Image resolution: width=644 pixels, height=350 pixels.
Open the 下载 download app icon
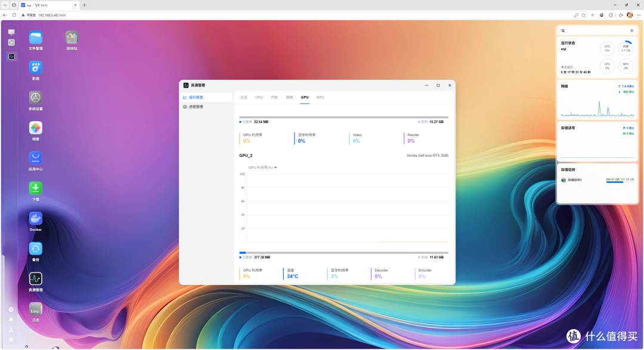click(x=36, y=188)
